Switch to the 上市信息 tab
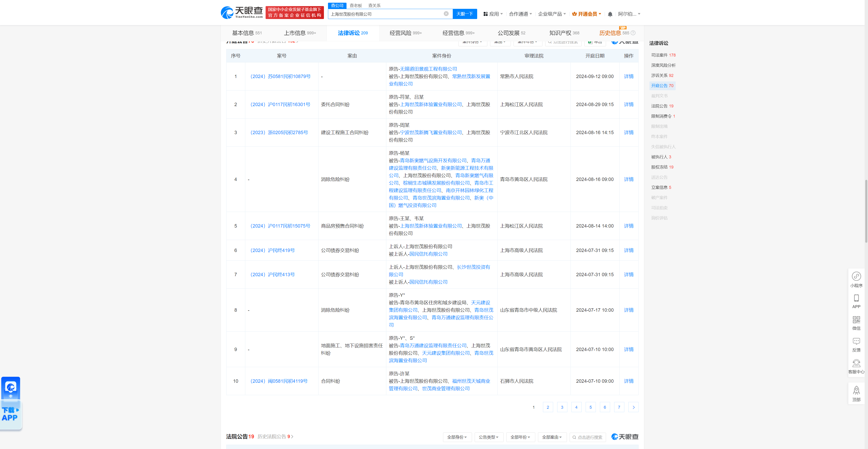Image resolution: width=868 pixels, height=449 pixels. click(300, 33)
